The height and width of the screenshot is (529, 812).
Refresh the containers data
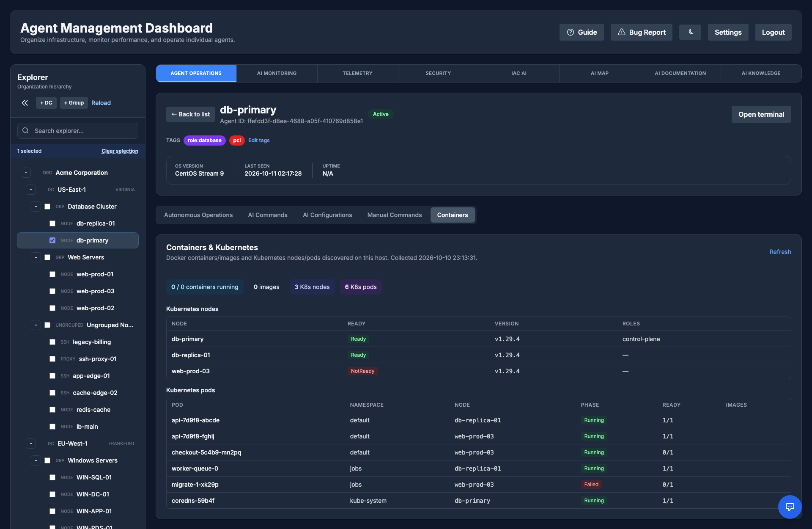point(780,252)
